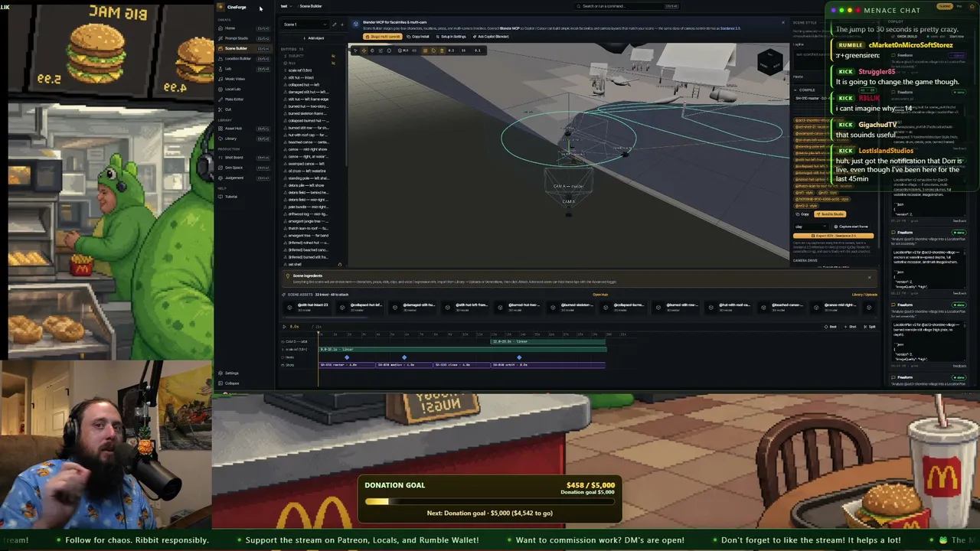
Task: Click the Add object button
Action: click(x=314, y=38)
